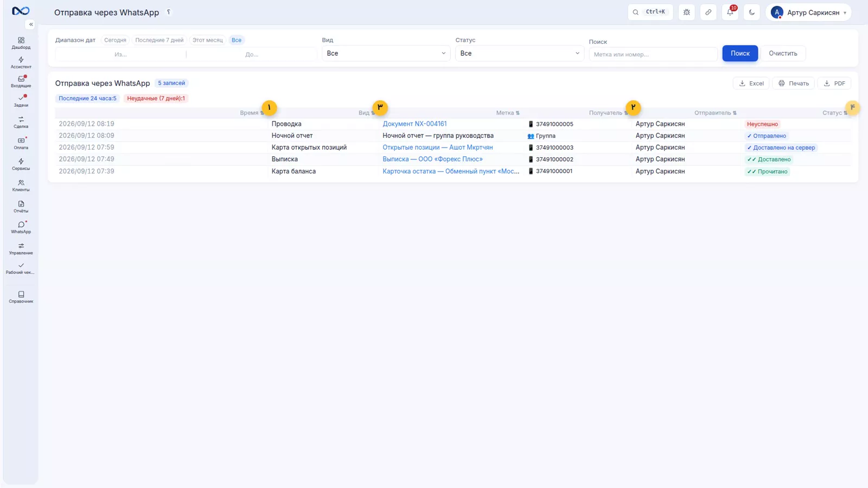Select the Сегодня date range

[x=115, y=40]
